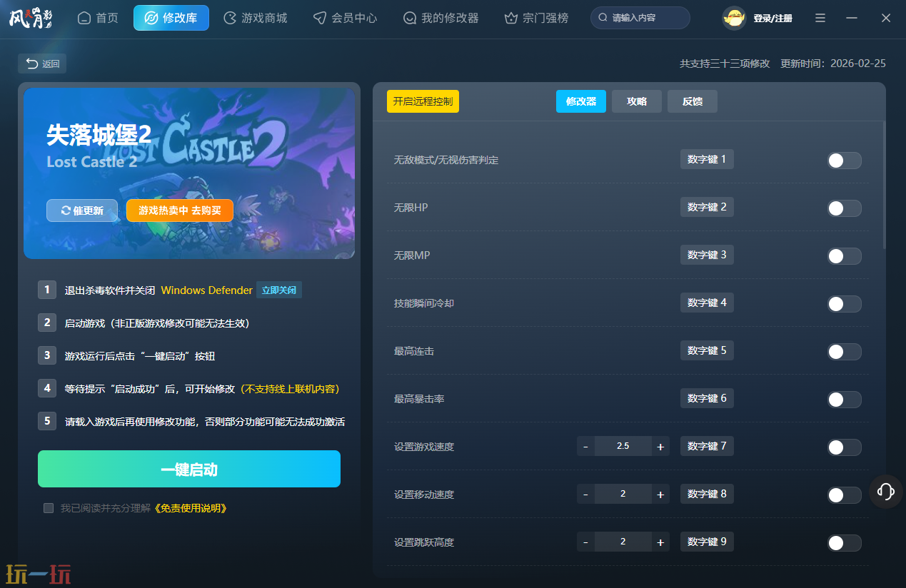Switch to the 我的修改器 tab
This screenshot has width=906, height=588.
(x=441, y=18)
